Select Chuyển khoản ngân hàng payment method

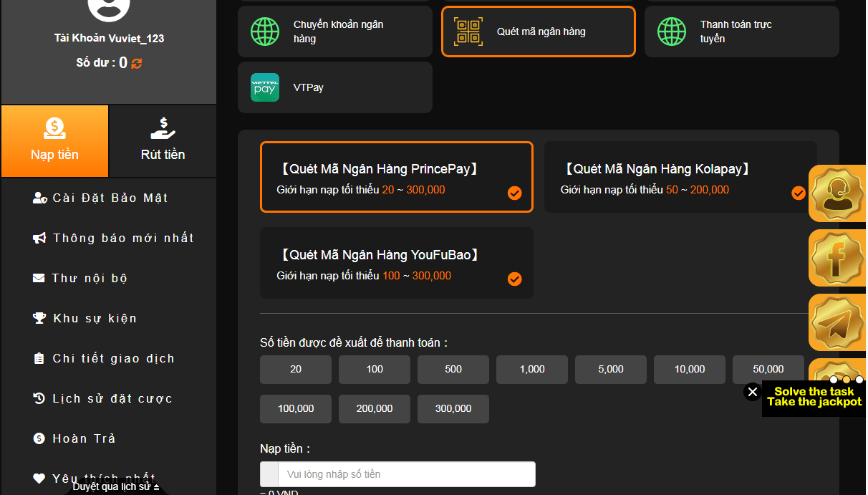pos(335,32)
